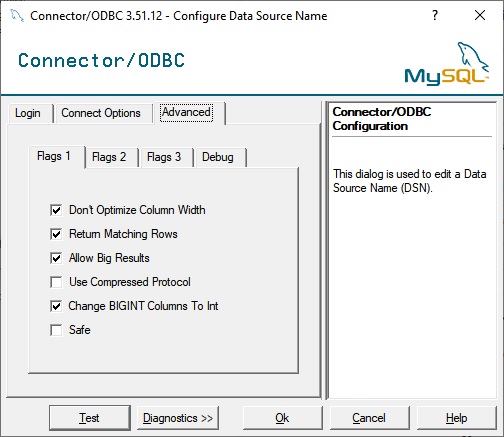
Task: Open the Flags 3 sub-tab
Action: (166, 157)
